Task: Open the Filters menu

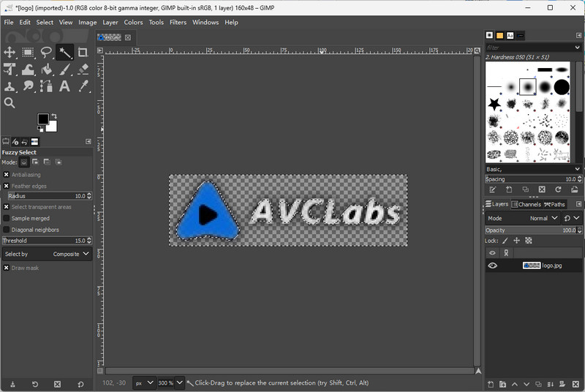Action: tap(178, 23)
